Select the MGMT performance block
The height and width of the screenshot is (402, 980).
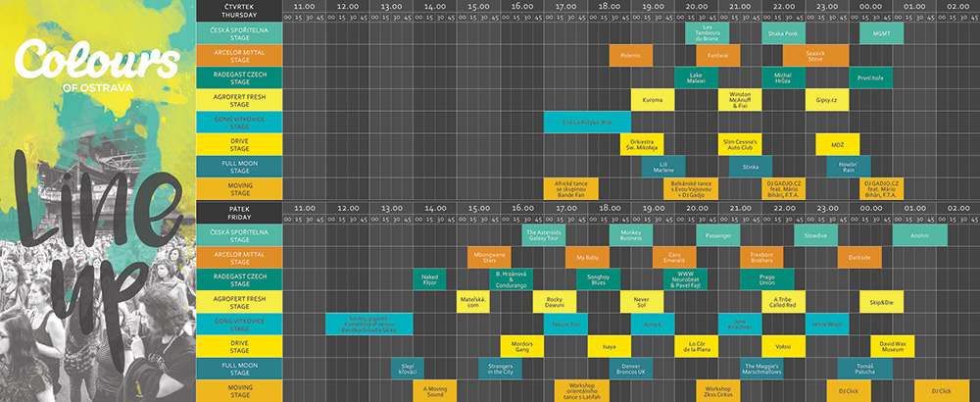pyautogui.click(x=874, y=32)
